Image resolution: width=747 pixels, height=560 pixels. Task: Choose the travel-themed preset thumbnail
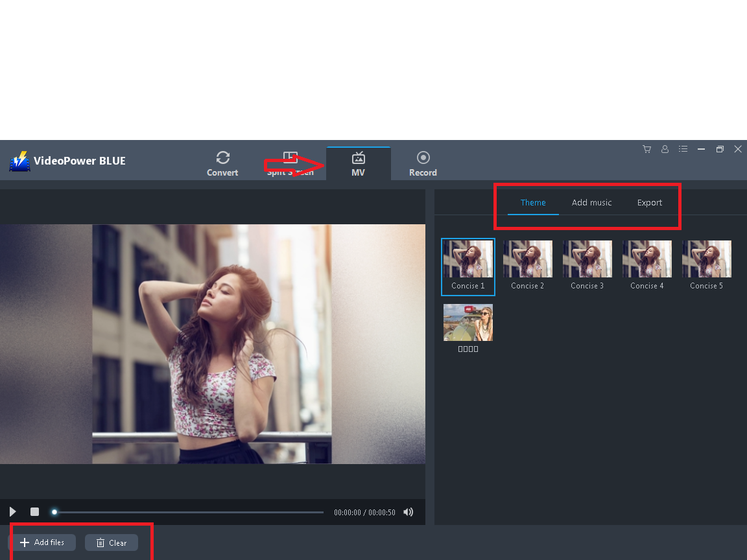tap(468, 322)
